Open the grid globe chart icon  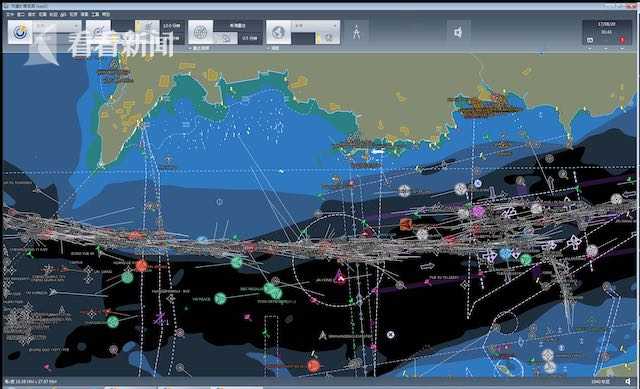(x=200, y=32)
